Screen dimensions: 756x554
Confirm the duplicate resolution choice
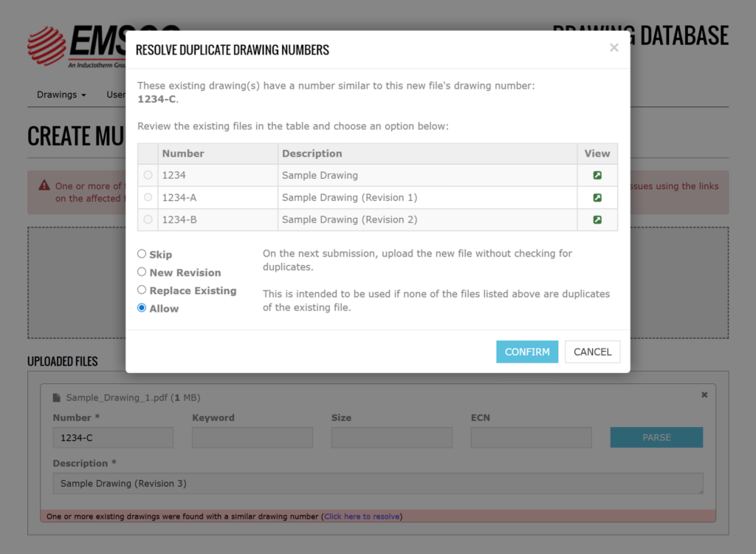[527, 352]
